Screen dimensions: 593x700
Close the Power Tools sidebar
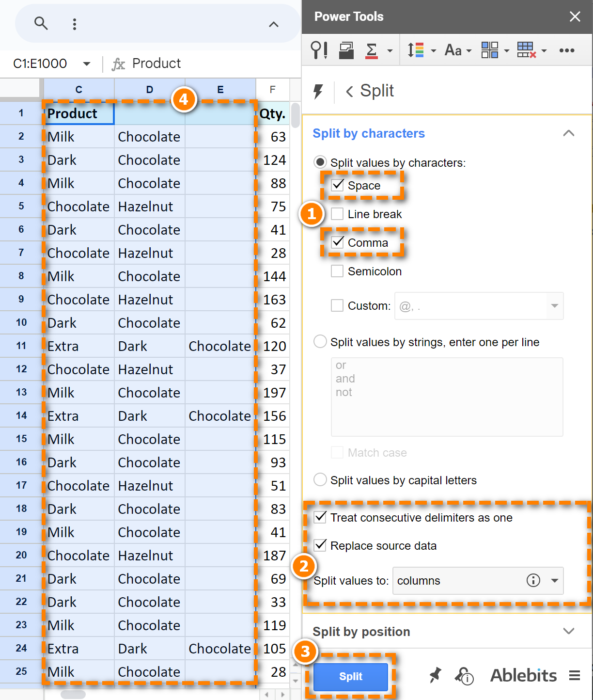(x=575, y=16)
